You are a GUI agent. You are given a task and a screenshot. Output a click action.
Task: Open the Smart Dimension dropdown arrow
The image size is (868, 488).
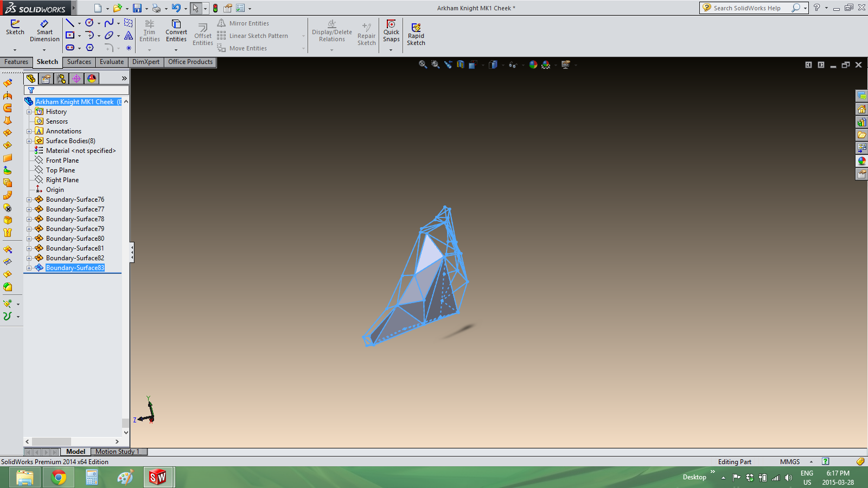44,50
